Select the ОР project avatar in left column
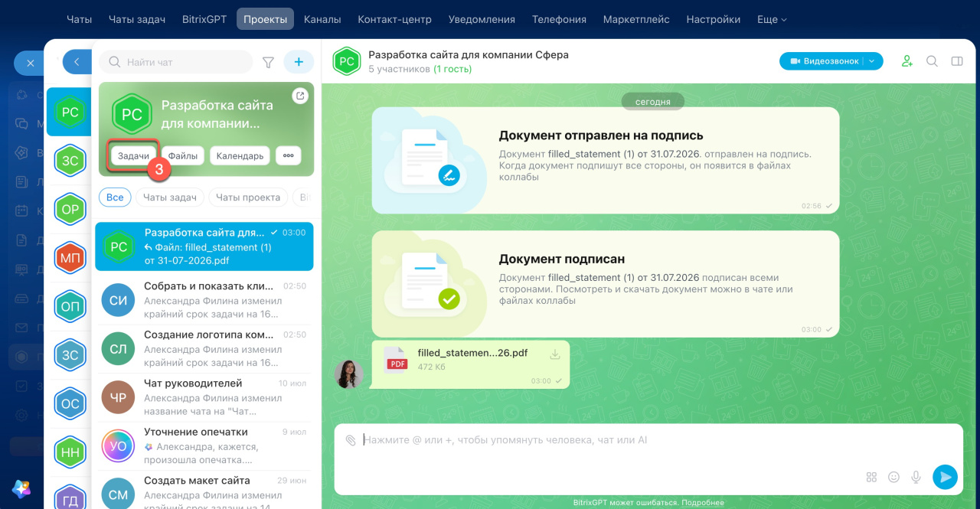 pos(70,209)
